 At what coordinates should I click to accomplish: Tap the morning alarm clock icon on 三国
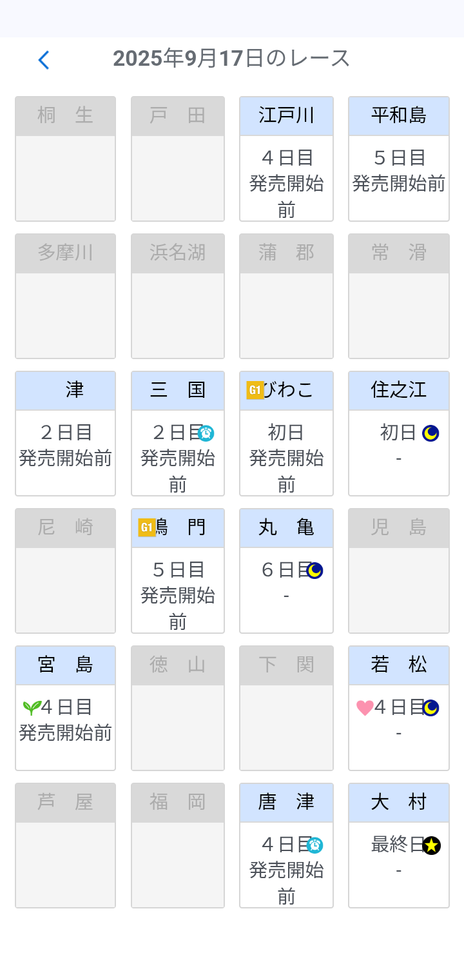[206, 433]
